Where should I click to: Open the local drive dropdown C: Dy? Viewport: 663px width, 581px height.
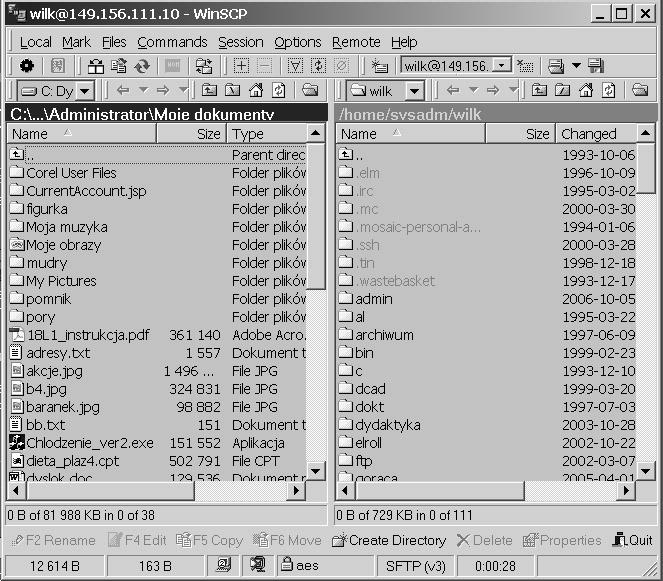[85, 91]
